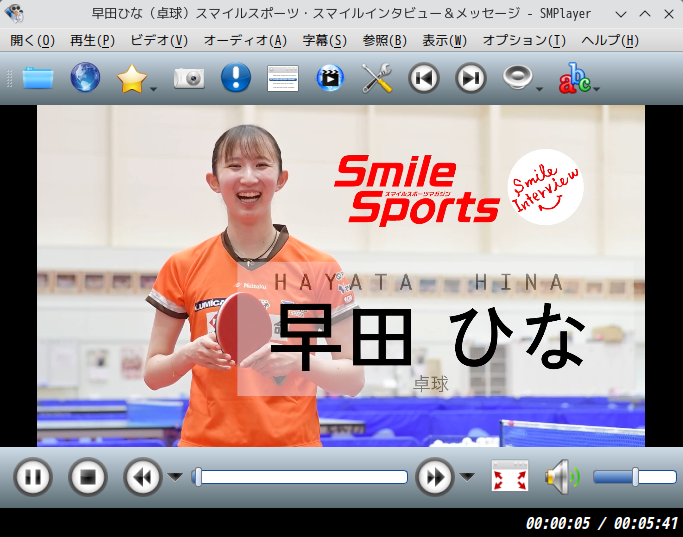Rewind using the double-arrow back button

click(143, 477)
